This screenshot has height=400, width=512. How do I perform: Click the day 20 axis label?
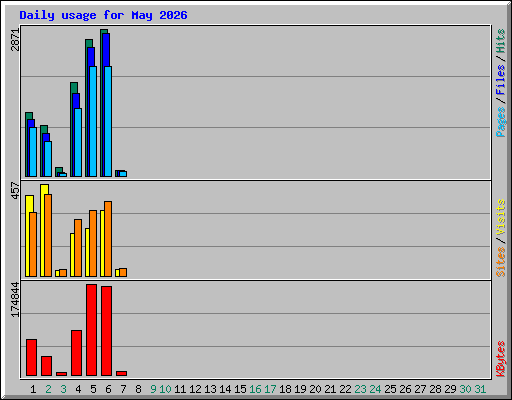[315, 389]
